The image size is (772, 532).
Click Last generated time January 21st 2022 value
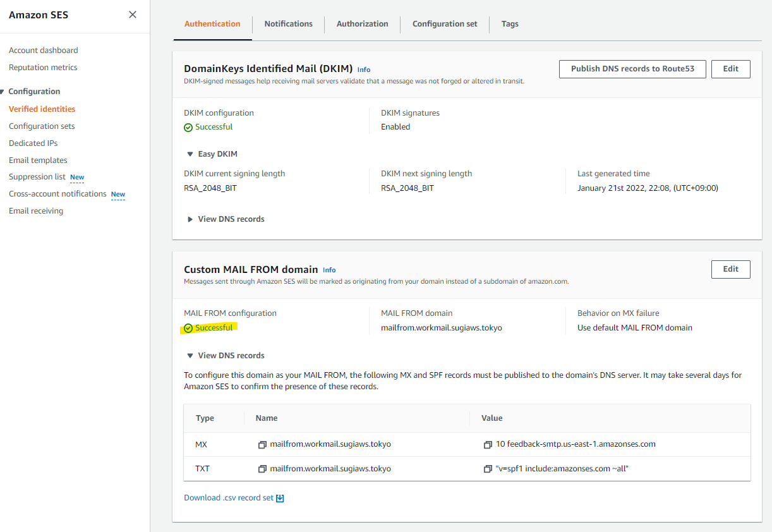(648, 188)
